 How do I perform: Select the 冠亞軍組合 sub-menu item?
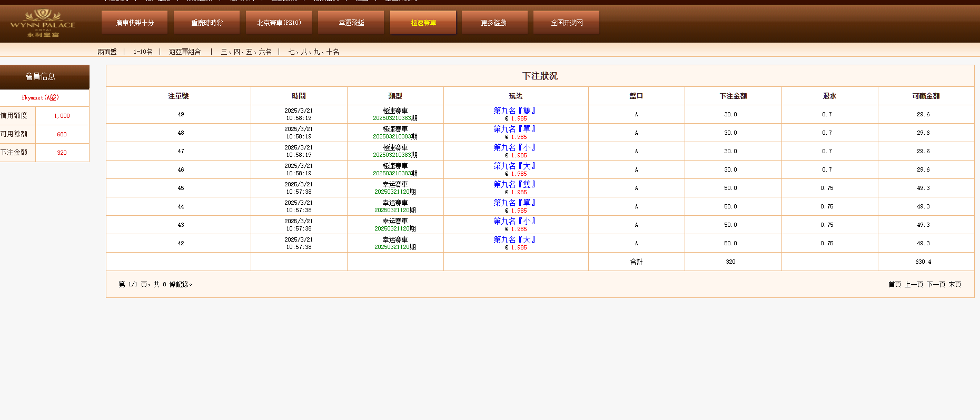185,52
